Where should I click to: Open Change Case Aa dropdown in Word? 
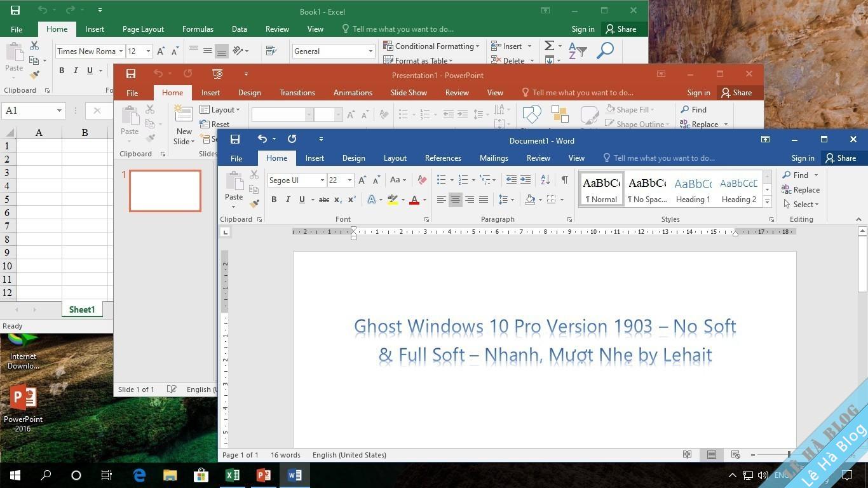[x=397, y=180]
